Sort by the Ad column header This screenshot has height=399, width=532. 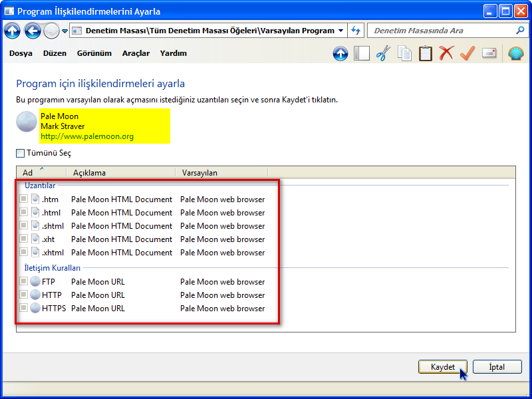[x=41, y=172]
